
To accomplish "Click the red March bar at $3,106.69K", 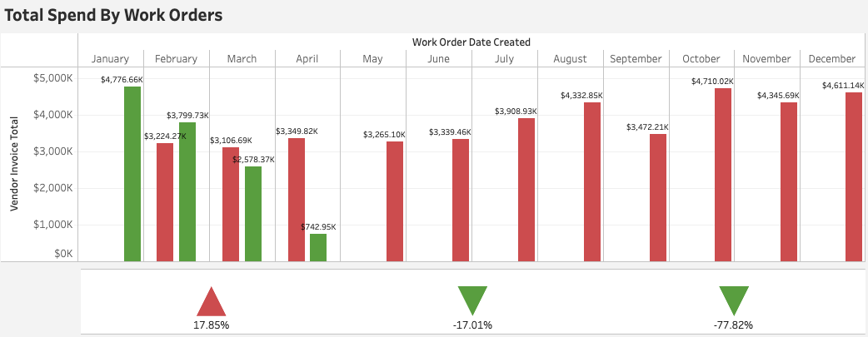I will tap(231, 204).
